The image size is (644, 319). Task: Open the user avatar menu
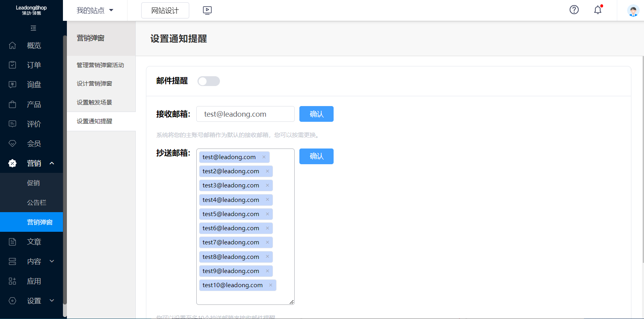[x=633, y=11]
